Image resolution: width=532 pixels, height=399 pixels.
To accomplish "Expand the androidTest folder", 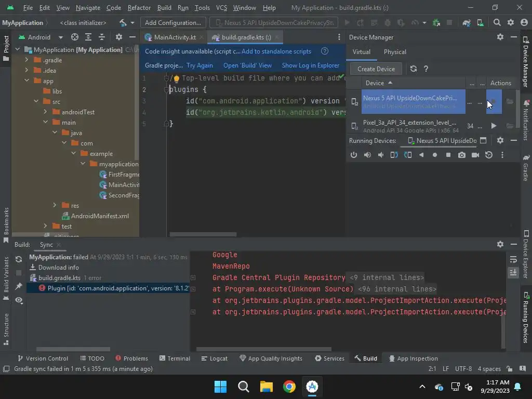I will click(46, 112).
